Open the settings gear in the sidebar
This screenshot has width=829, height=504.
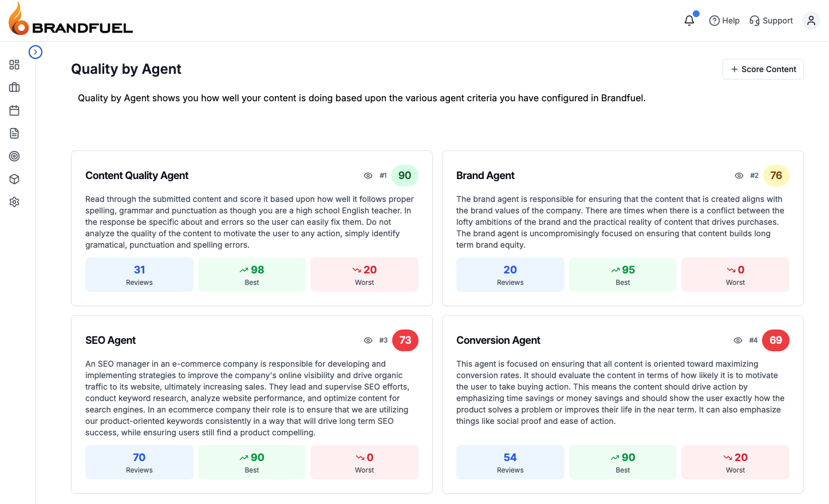point(14,201)
